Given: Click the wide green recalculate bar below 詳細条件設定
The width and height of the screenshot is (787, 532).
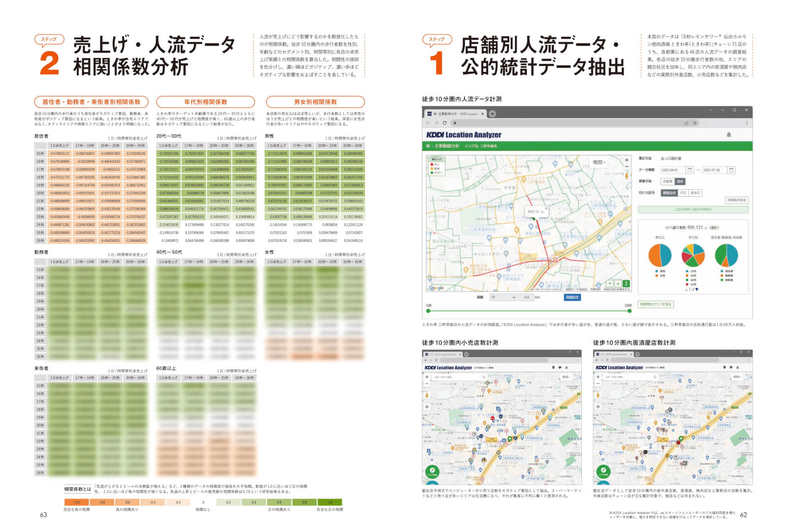Looking at the screenshot, I should click(693, 209).
